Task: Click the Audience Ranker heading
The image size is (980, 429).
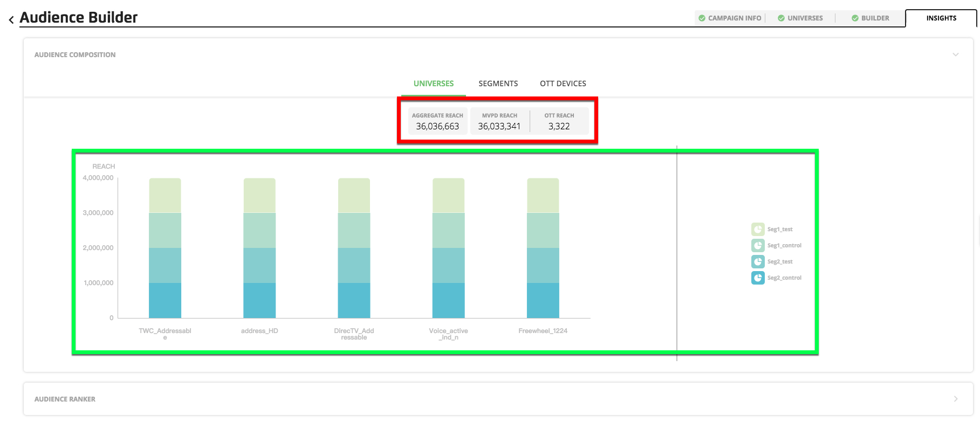Action: click(x=65, y=399)
